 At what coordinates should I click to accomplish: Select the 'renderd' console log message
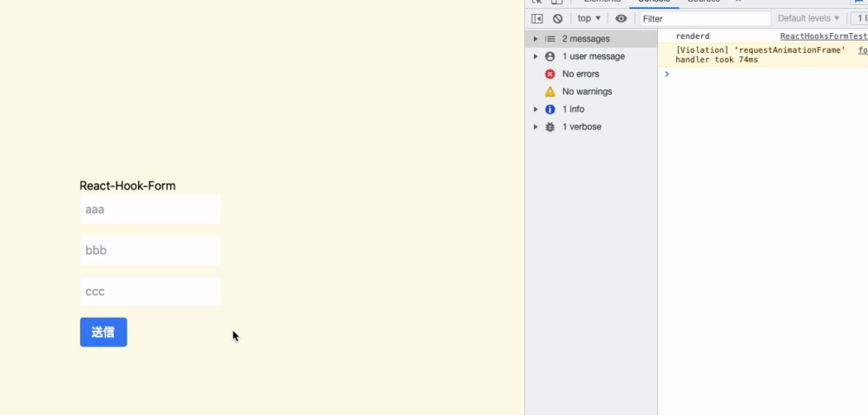(692, 36)
